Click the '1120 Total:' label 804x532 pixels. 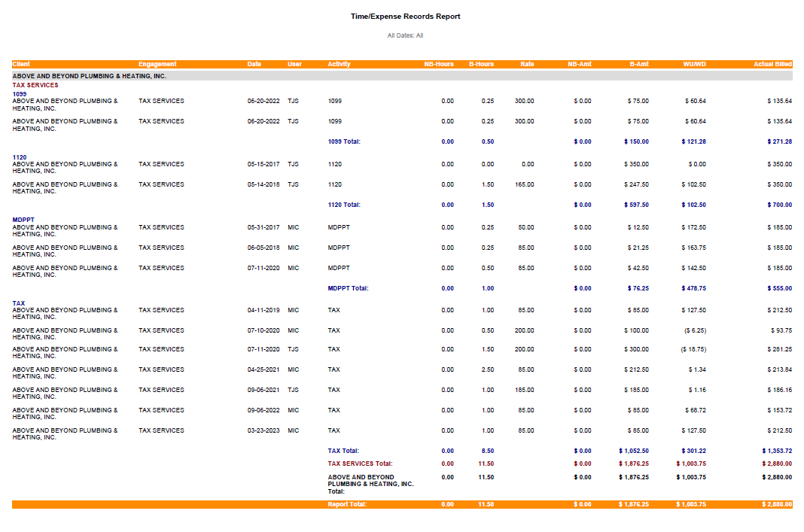[344, 205]
